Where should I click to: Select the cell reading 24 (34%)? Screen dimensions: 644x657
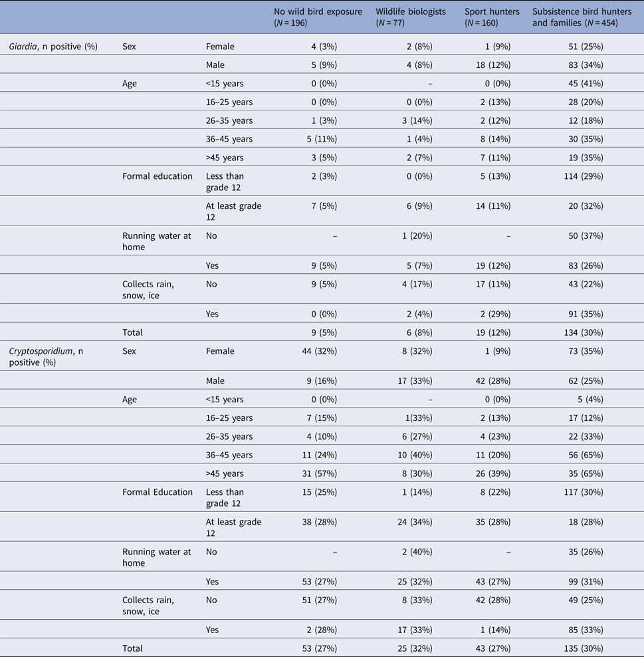[x=411, y=523]
